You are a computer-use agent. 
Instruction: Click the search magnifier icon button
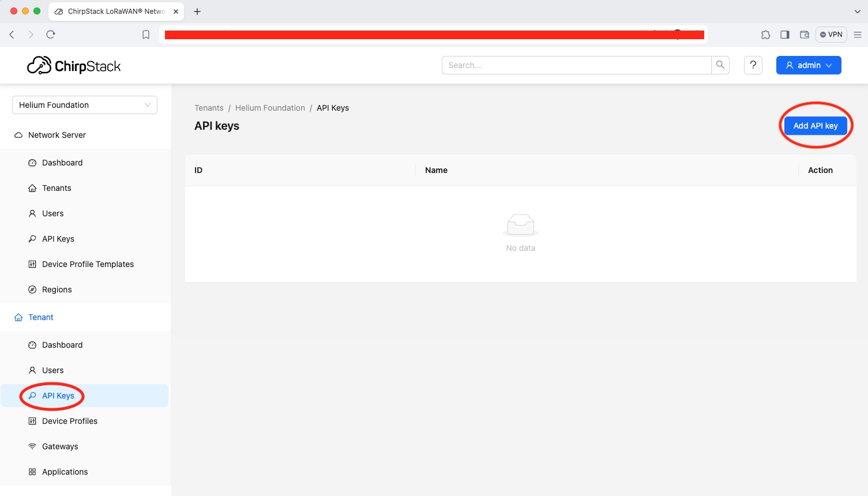click(x=720, y=65)
